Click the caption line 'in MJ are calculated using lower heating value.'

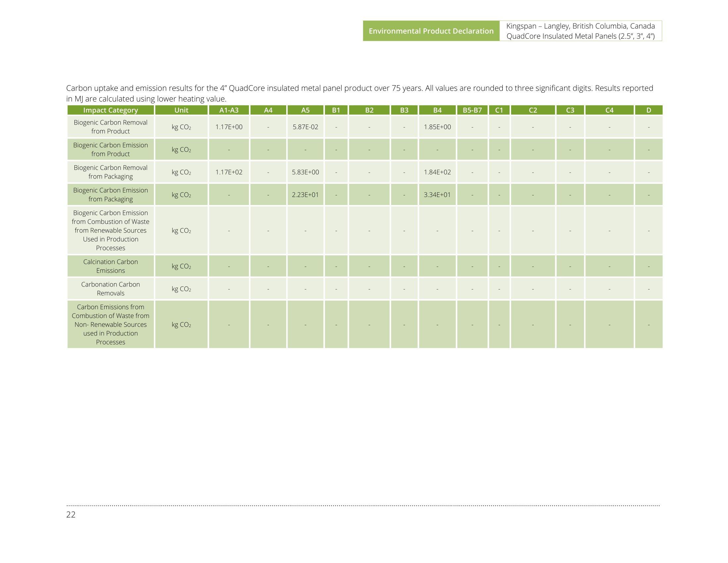coord(146,99)
